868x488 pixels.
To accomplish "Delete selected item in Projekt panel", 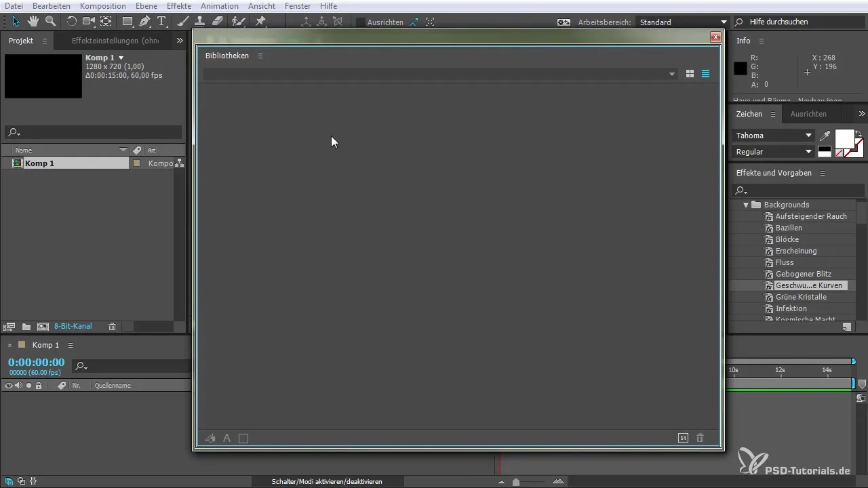I will pos(113,327).
